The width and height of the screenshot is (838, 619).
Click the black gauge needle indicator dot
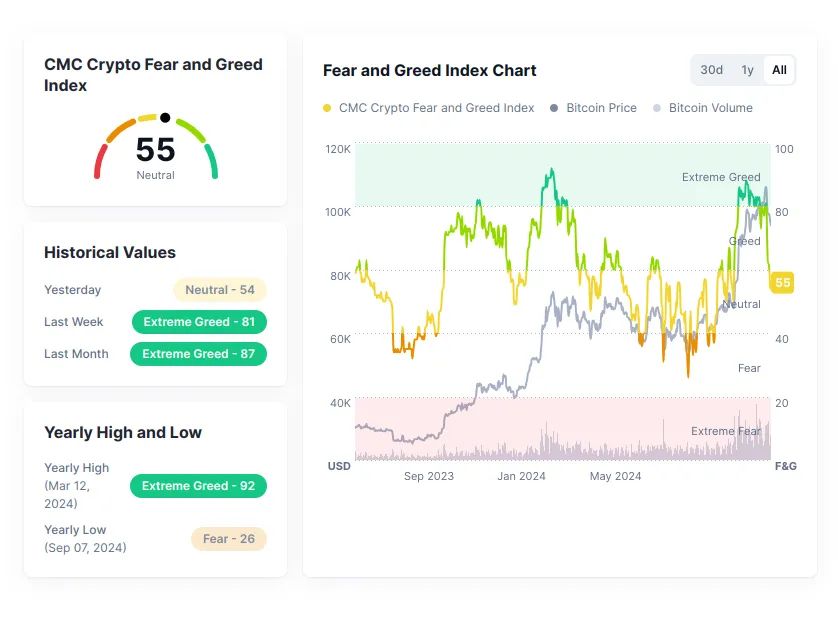(165, 117)
